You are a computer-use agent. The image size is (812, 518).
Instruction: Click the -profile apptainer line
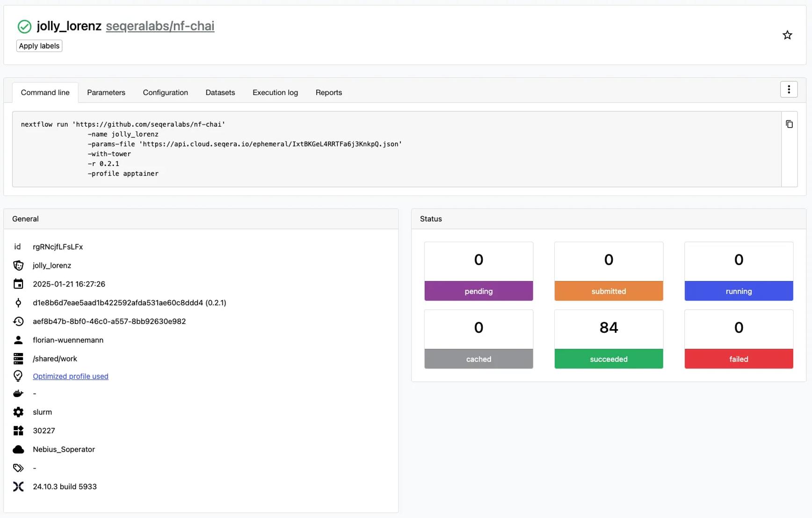(x=123, y=173)
